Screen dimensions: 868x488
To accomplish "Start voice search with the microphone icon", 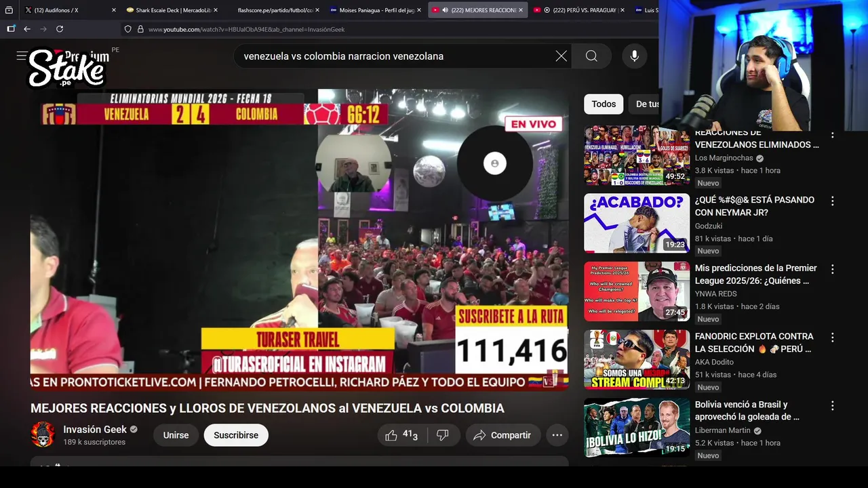I will (634, 56).
